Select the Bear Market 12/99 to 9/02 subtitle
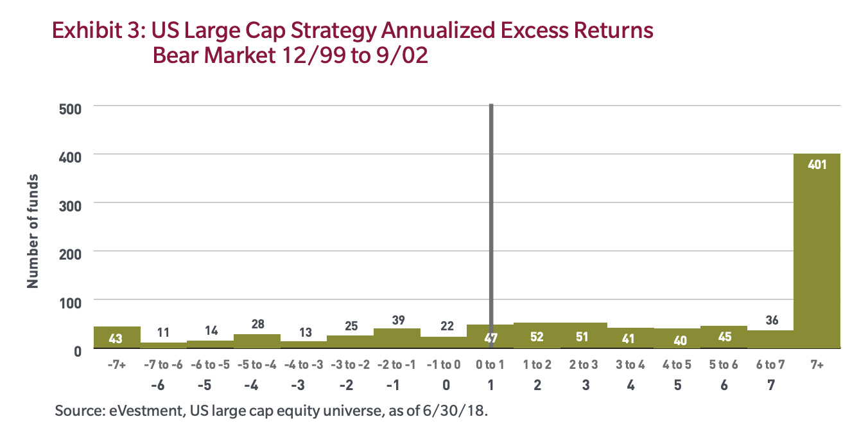The width and height of the screenshot is (868, 446). click(290, 56)
